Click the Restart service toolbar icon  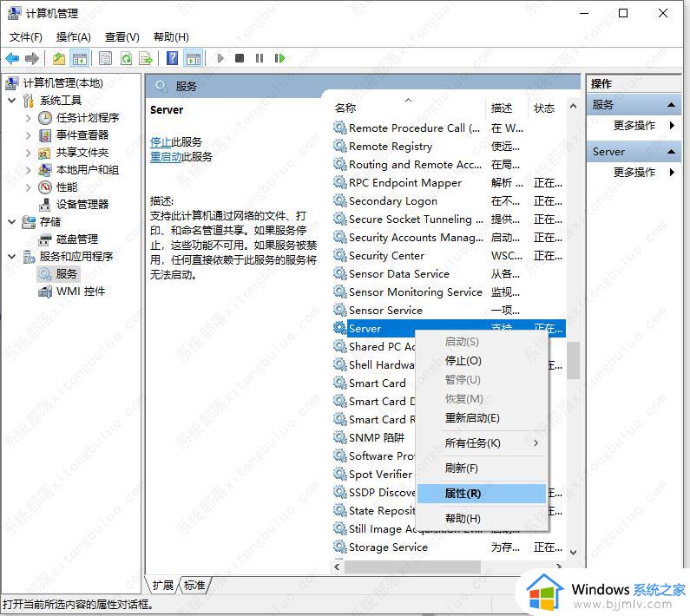[x=279, y=58]
